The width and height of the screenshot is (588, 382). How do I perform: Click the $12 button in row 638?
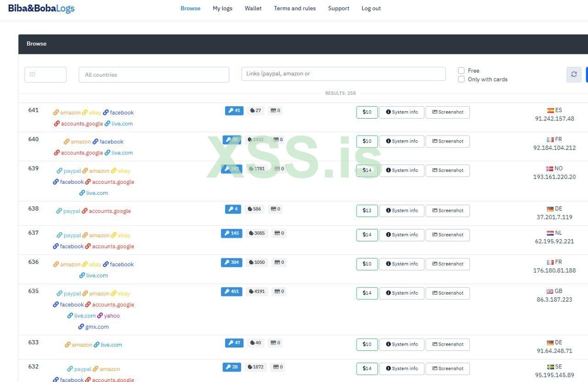coord(367,211)
